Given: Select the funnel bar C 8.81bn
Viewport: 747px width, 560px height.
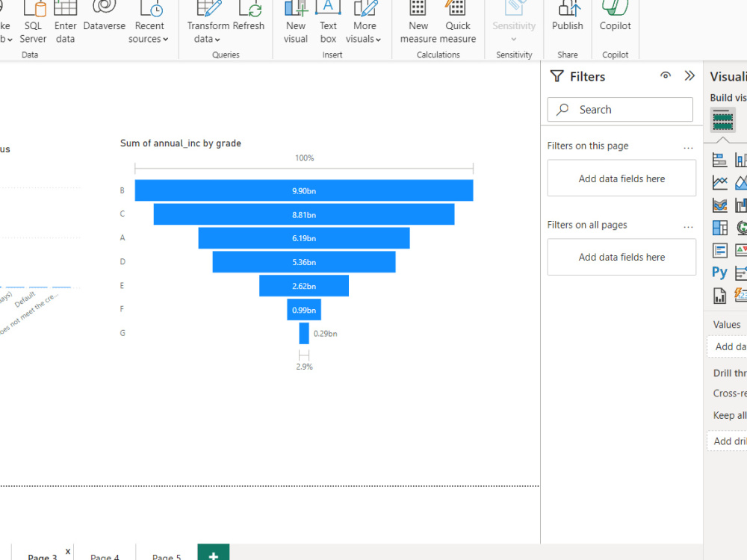Looking at the screenshot, I should point(304,214).
